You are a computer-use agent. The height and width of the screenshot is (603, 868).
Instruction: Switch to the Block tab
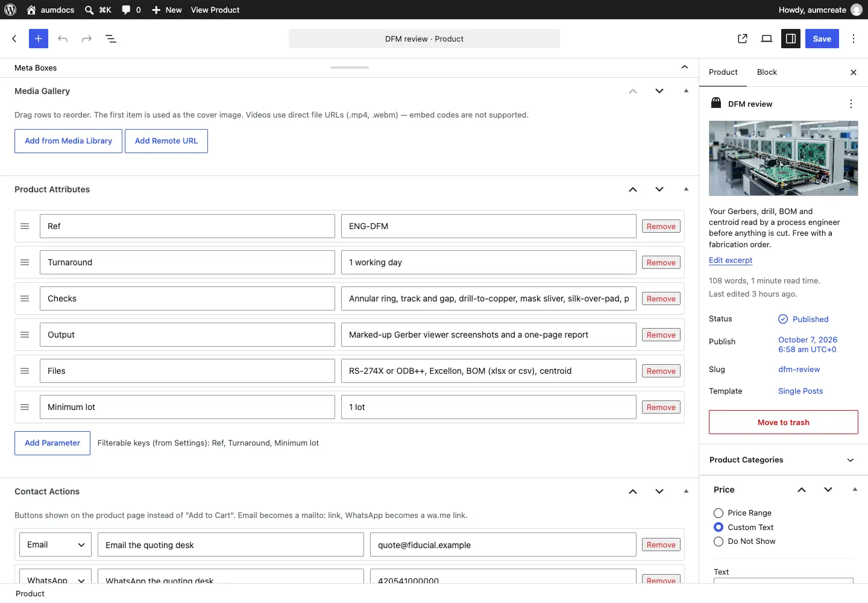pos(767,72)
